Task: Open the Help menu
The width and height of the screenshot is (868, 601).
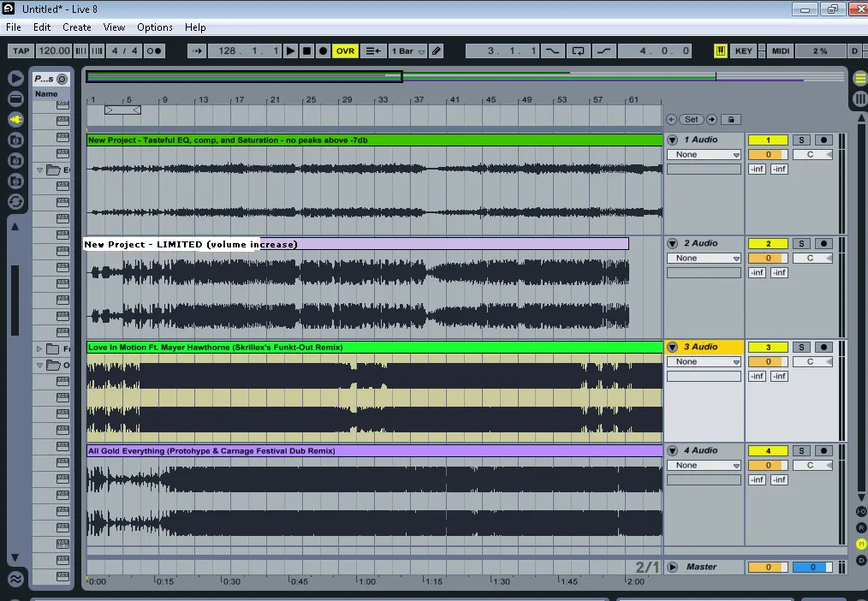Action: pos(195,27)
